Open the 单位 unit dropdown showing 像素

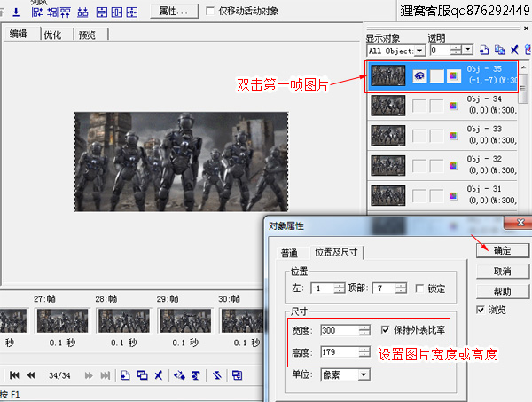pos(364,374)
